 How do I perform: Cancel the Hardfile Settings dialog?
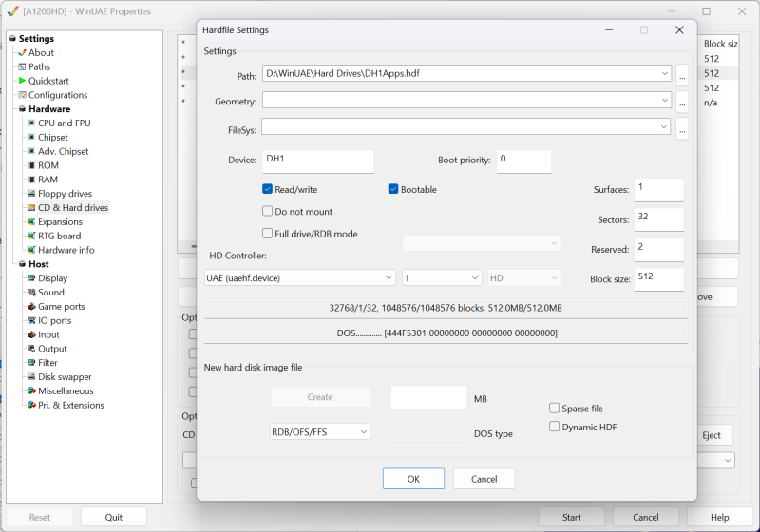coord(484,479)
